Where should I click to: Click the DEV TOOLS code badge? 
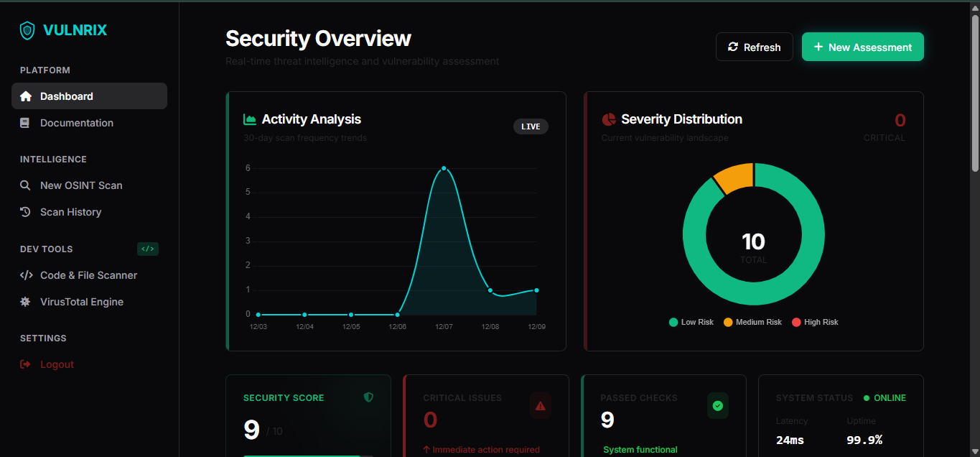[x=147, y=249]
